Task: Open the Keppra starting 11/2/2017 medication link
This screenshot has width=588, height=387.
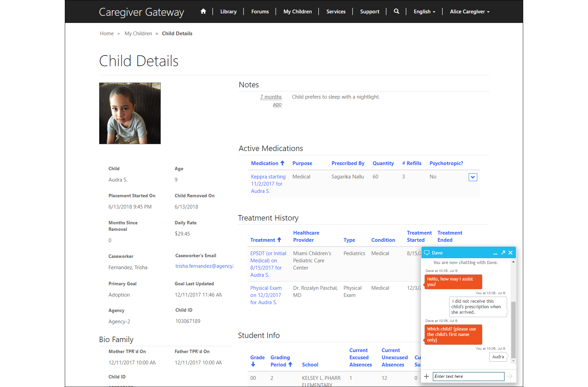Action: [268, 184]
